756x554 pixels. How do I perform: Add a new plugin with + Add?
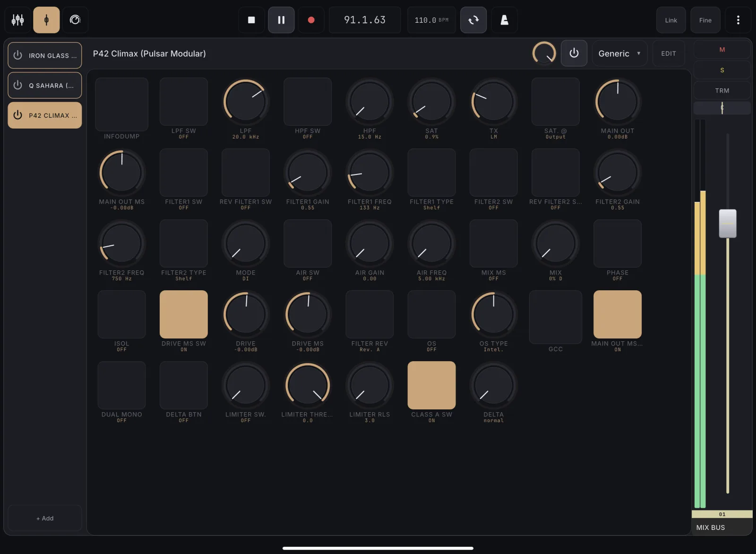(45, 518)
